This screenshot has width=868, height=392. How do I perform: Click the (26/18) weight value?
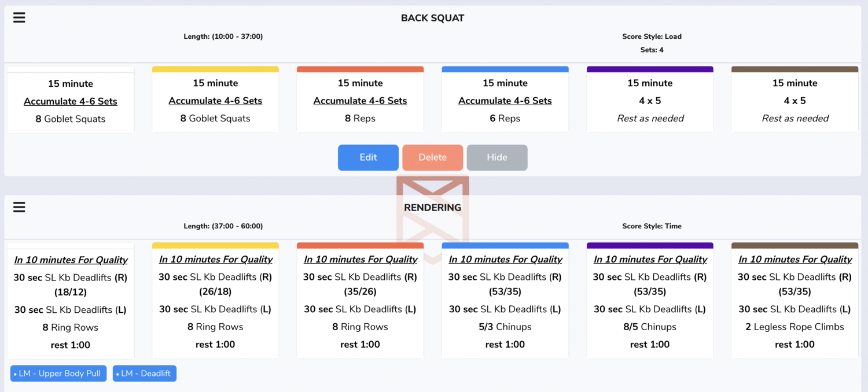click(x=215, y=291)
